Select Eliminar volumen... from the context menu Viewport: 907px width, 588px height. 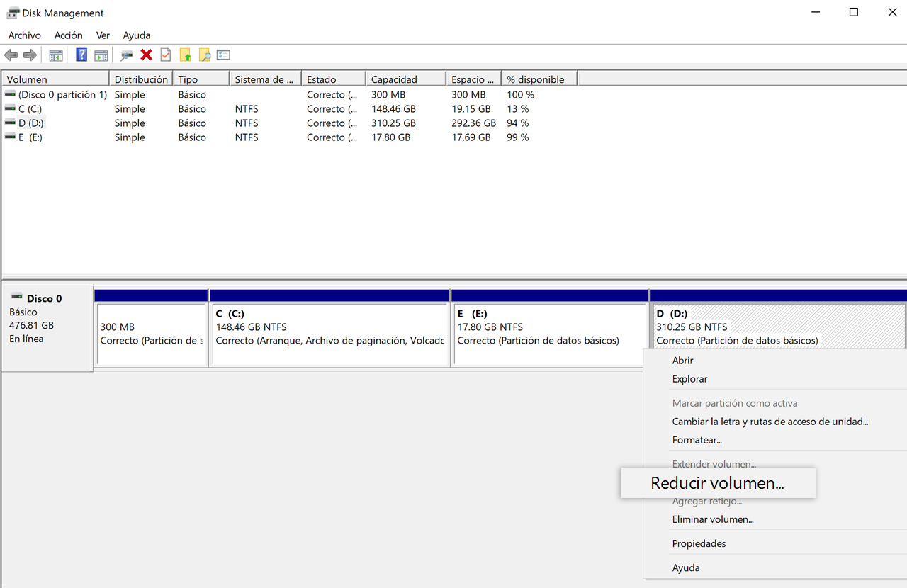coord(713,519)
